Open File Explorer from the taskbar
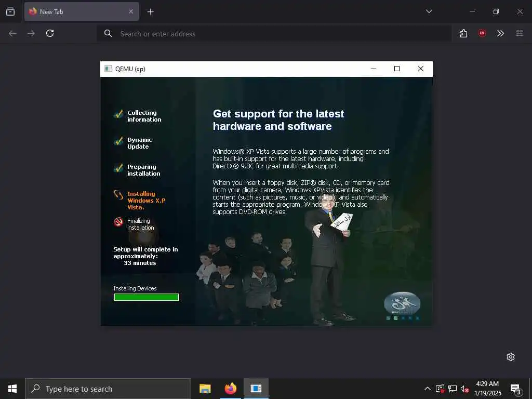The image size is (532, 399). [x=205, y=389]
